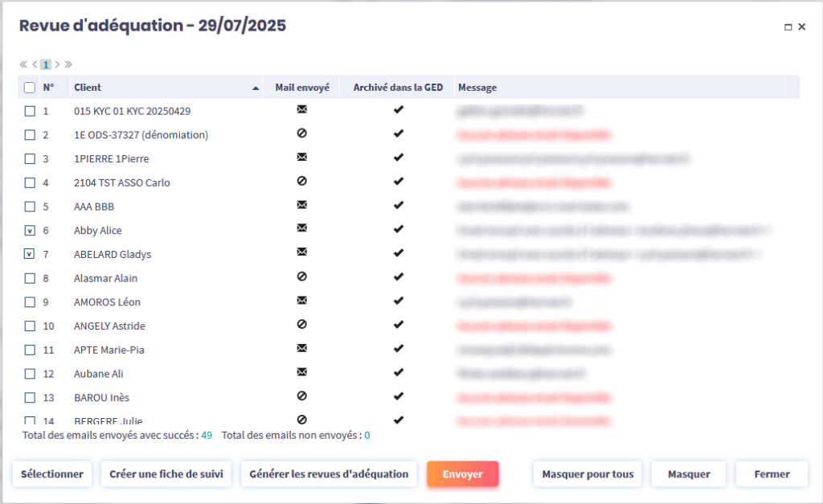Click the not-sent icon for Alasmar Alain

tap(302, 277)
